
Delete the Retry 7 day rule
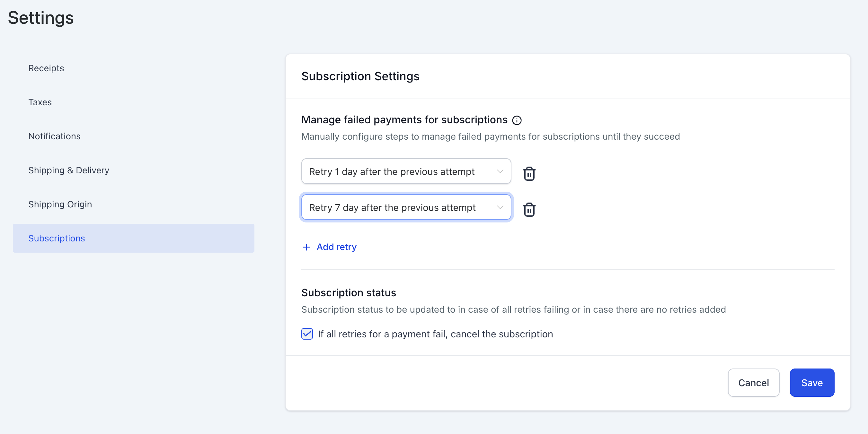click(529, 209)
